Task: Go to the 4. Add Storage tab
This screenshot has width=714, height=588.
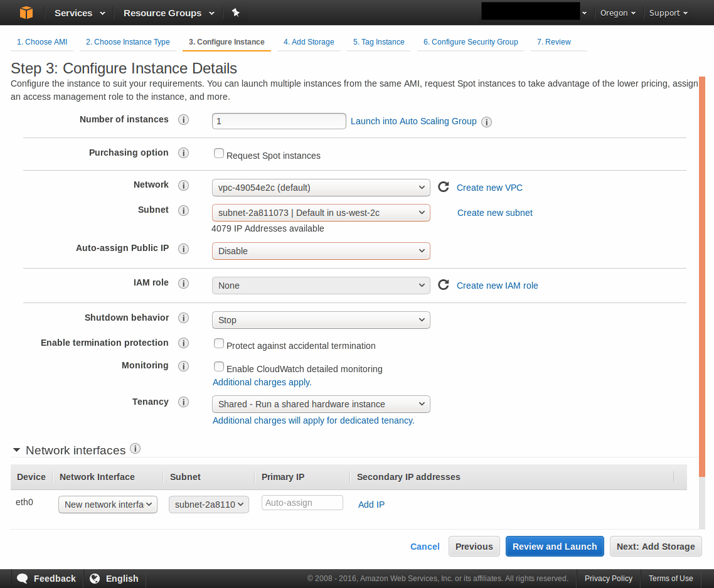Action: pos(308,42)
